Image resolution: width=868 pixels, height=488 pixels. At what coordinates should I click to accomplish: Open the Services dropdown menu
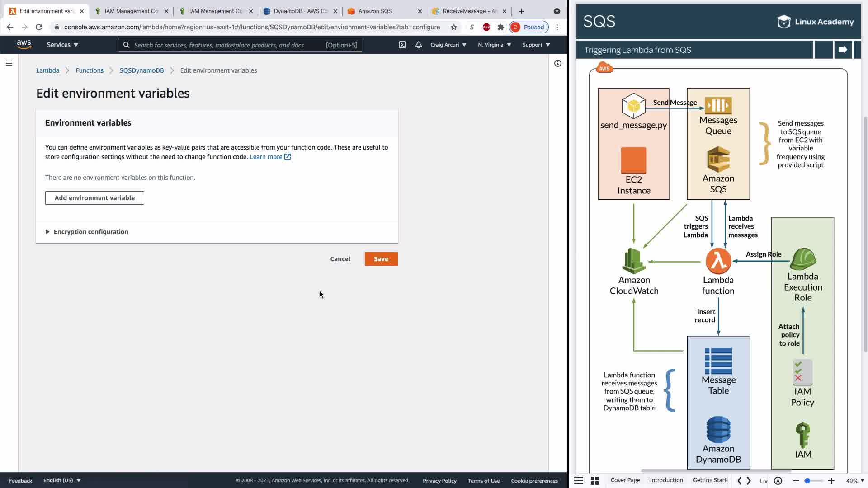62,45
